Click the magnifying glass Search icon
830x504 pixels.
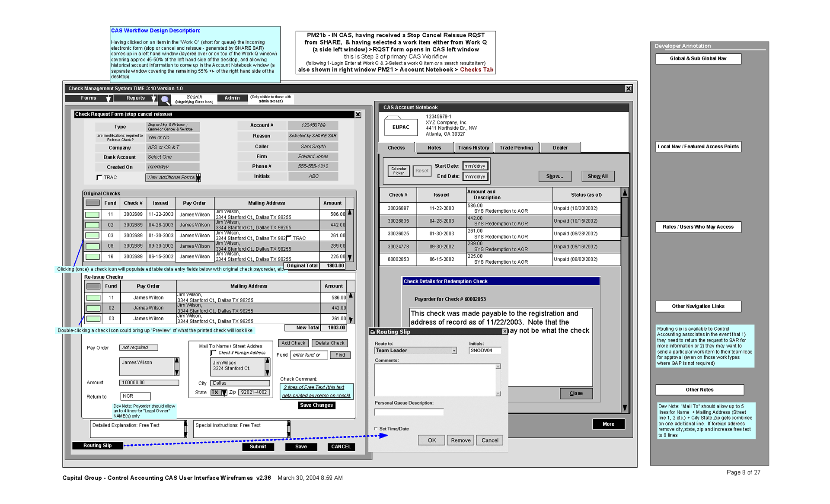[x=165, y=100]
